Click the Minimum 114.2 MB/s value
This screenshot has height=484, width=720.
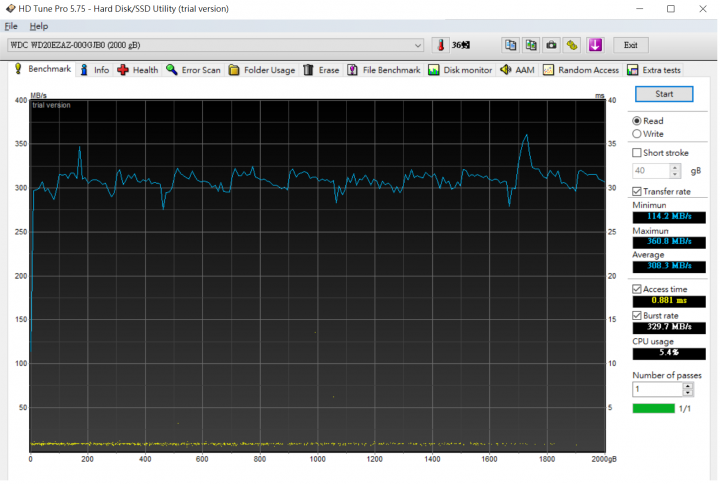click(x=670, y=217)
